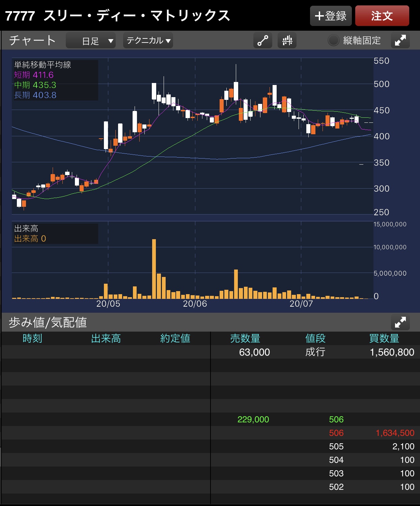Tap the 買数量 column header
420x506 pixels.
(x=384, y=338)
